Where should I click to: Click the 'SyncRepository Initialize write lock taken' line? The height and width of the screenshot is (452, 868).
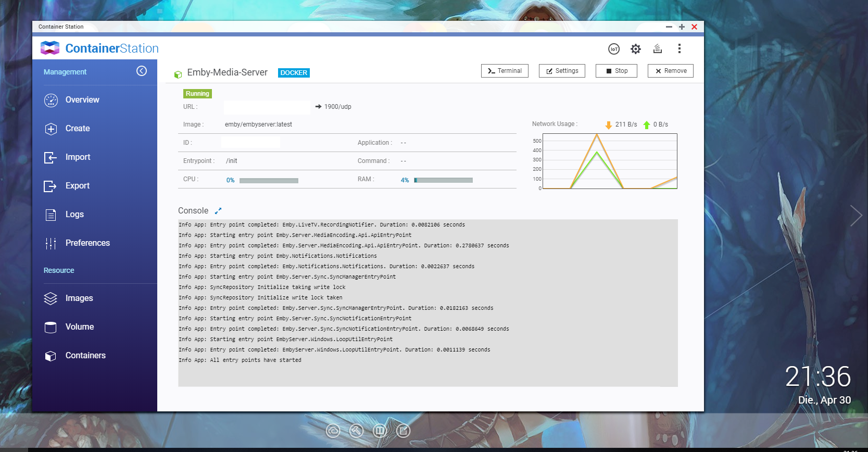260,298
